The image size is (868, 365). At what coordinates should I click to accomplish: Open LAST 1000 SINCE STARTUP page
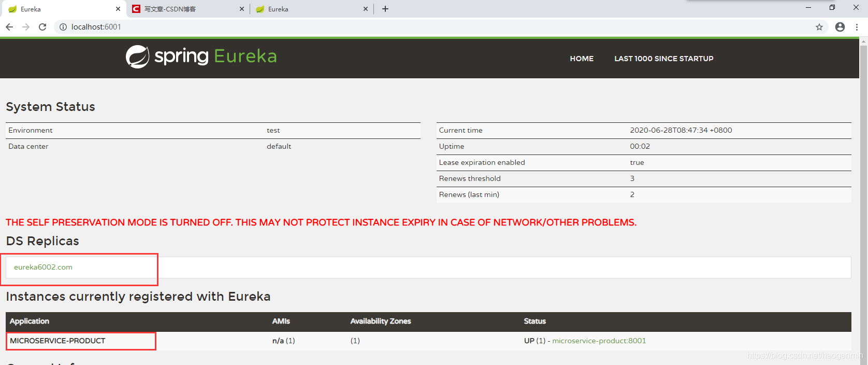pos(664,59)
